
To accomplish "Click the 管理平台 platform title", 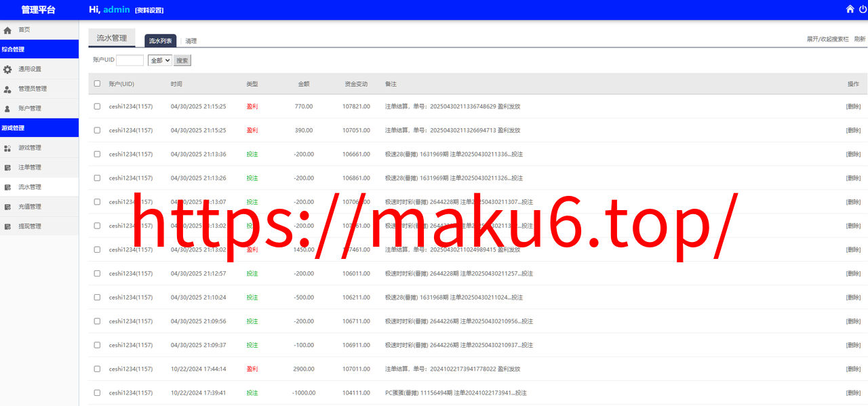I will [x=39, y=9].
